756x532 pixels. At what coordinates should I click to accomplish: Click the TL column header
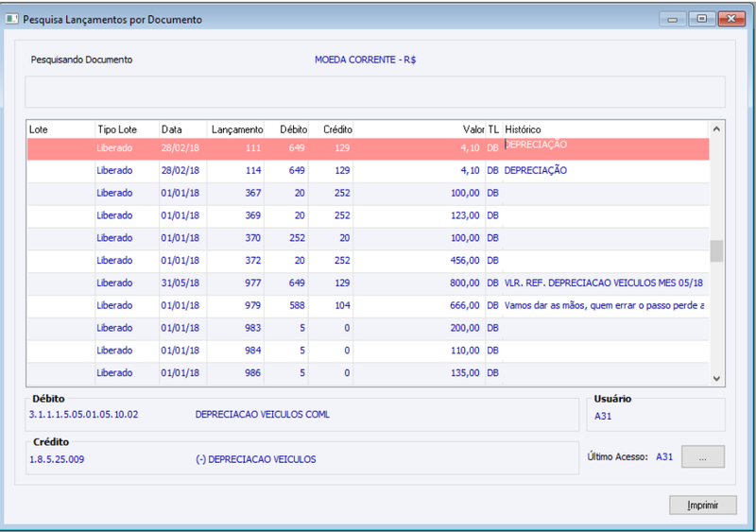coord(493,129)
